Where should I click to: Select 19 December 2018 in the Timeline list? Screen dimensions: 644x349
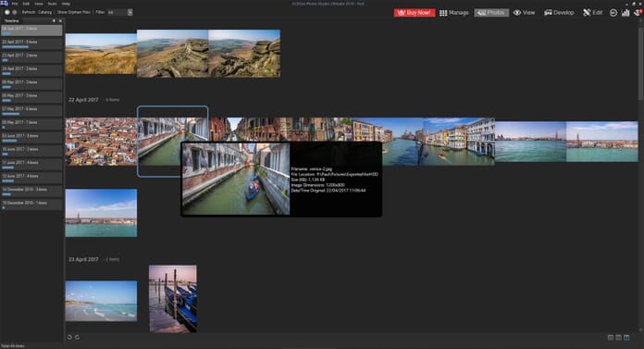click(31, 205)
